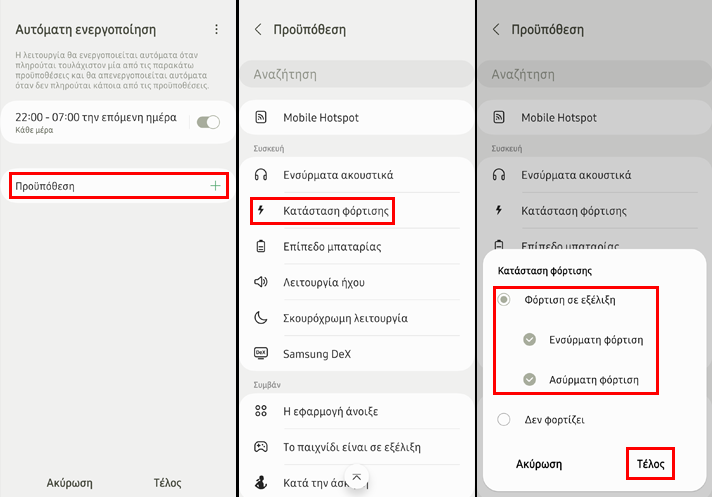Select the Φόρτιση σε εξέλιξη radio button

(504, 300)
